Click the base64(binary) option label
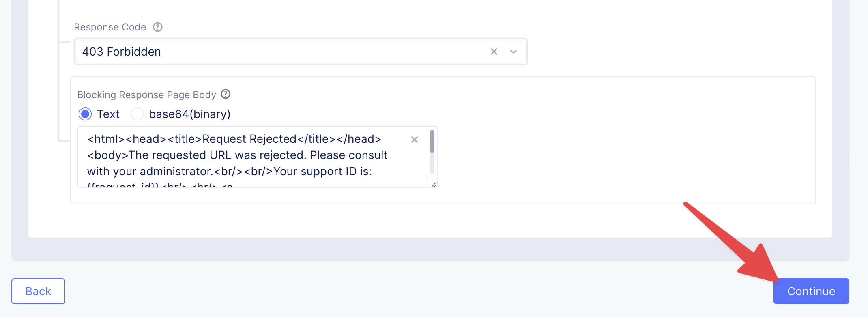This screenshot has height=318, width=868. click(x=189, y=114)
